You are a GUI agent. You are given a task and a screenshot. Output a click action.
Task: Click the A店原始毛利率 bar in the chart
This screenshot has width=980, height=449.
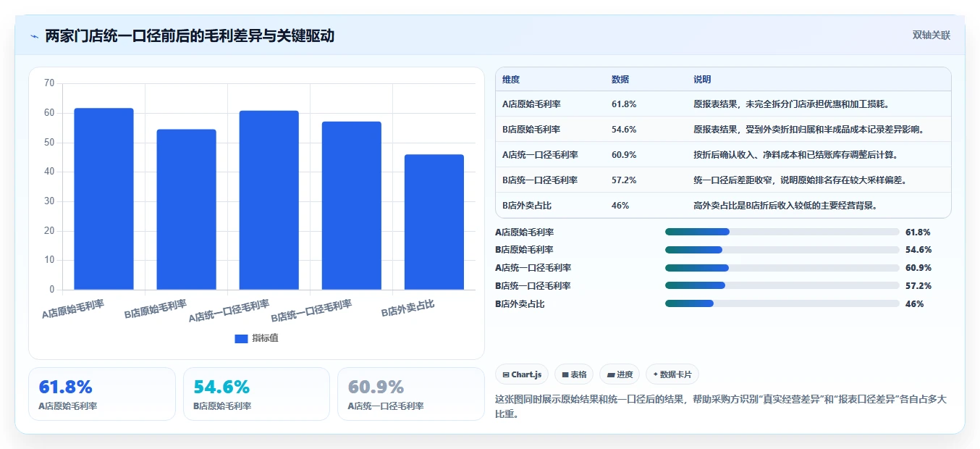104,199
